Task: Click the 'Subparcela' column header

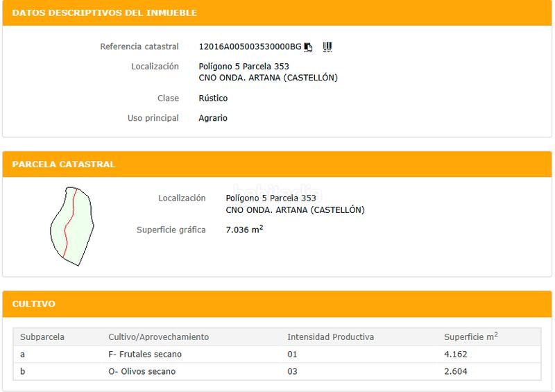Action: 42,337
